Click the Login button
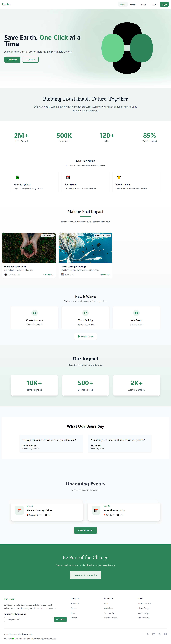This screenshot has width=171, height=644. (164, 4)
